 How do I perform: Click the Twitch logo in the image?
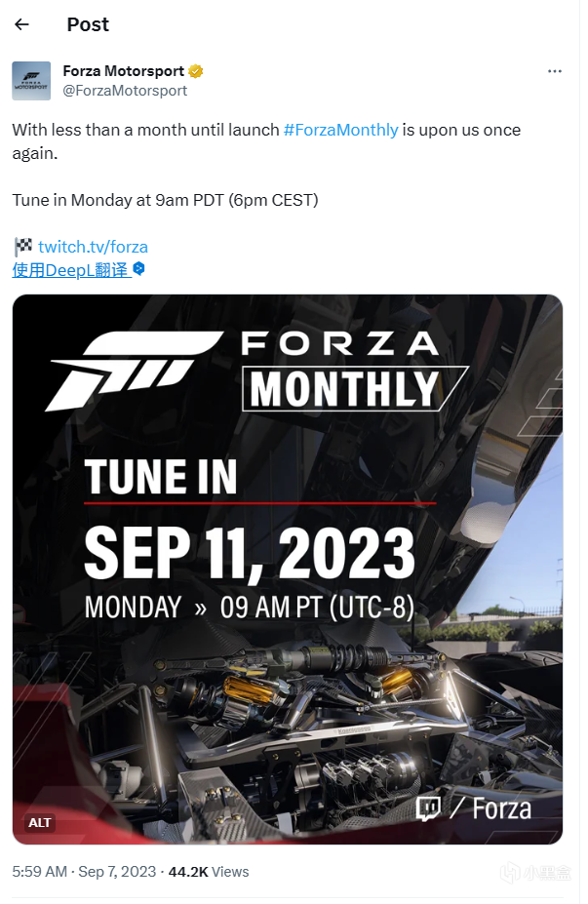click(x=428, y=808)
